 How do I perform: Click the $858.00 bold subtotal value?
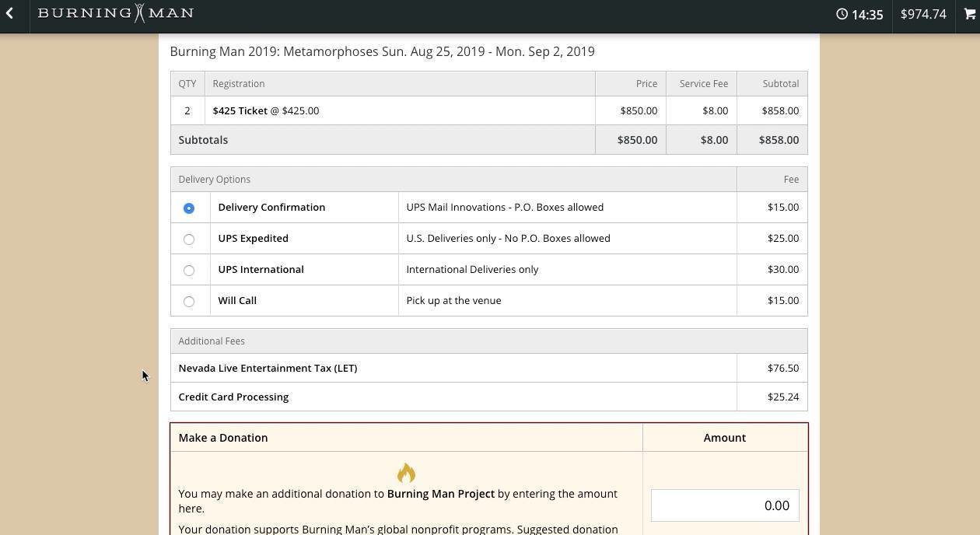point(779,140)
